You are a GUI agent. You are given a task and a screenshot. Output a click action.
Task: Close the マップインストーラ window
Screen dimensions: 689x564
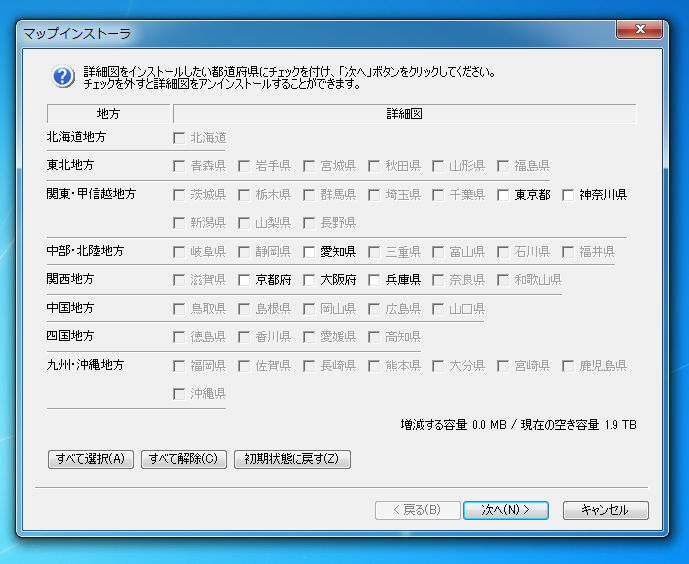(x=639, y=30)
